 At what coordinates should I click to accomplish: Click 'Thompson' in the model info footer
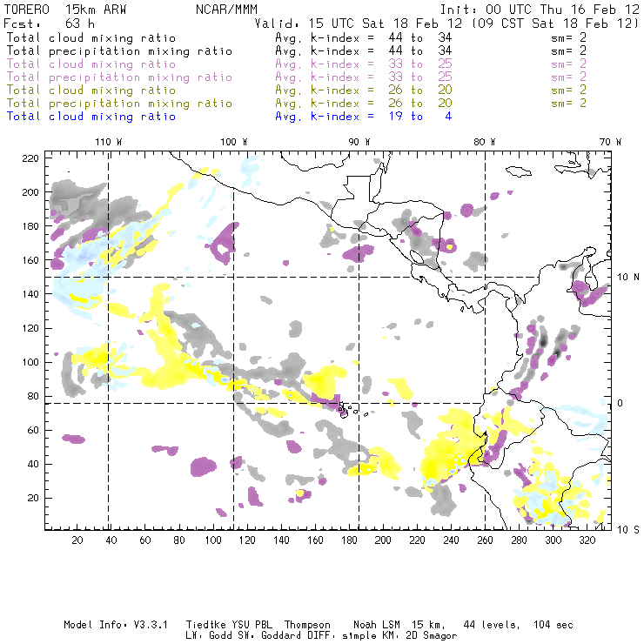click(307, 625)
